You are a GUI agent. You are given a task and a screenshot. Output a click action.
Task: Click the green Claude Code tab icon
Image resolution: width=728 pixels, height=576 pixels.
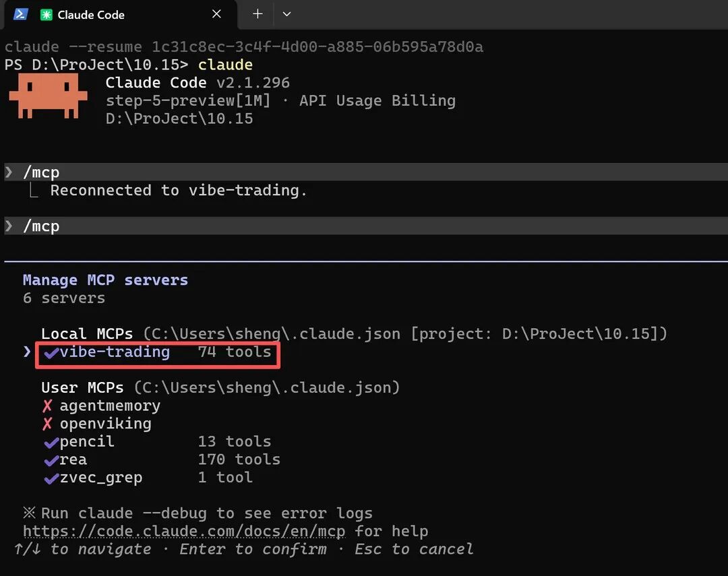pos(46,15)
